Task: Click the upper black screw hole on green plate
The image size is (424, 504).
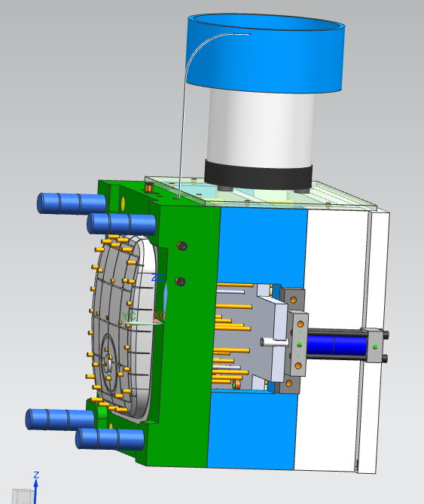Action: tap(182, 246)
